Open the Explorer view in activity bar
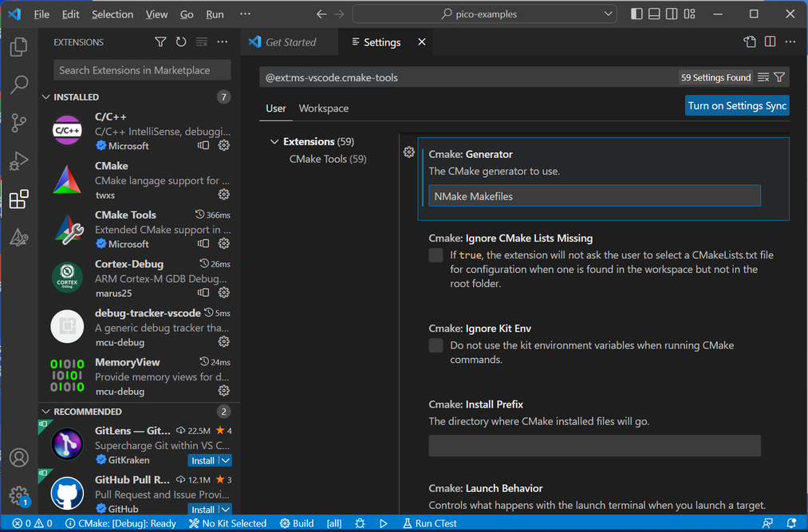The image size is (808, 532). (18, 47)
